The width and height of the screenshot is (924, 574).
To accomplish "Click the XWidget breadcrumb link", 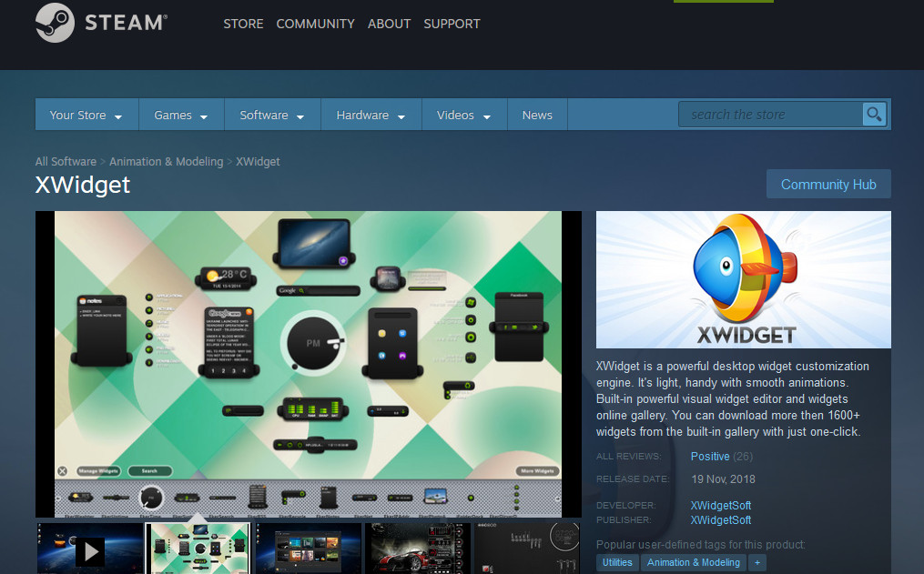I will (x=259, y=161).
